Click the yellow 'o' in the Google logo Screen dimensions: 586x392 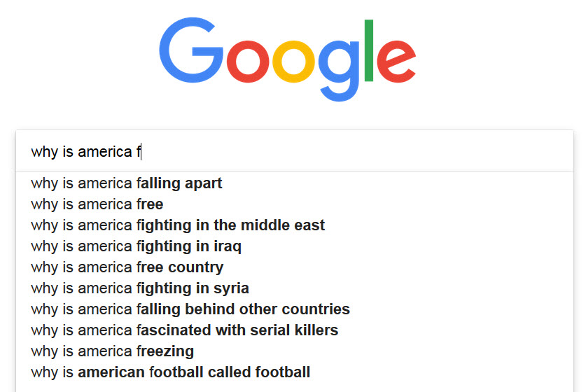[294, 61]
